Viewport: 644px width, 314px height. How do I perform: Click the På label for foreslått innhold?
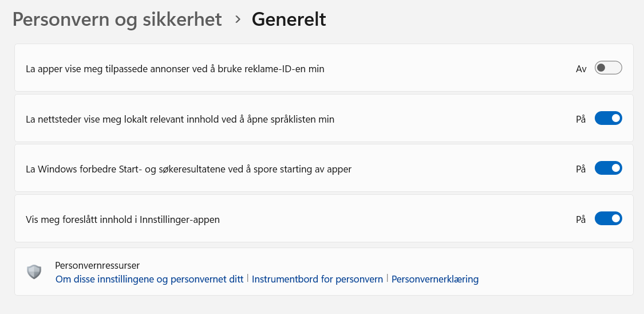581,219
